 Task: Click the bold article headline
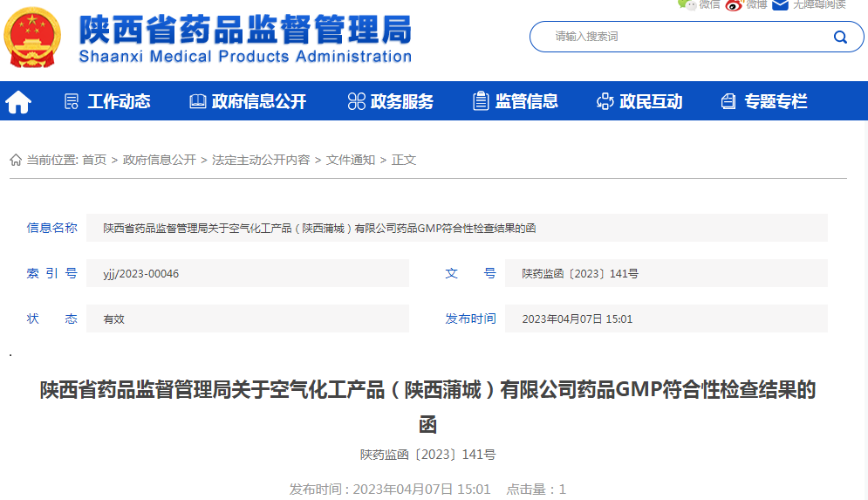click(x=428, y=407)
